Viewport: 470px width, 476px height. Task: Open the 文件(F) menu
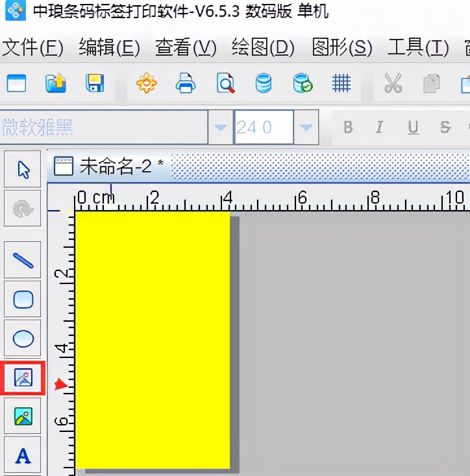pyautogui.click(x=33, y=47)
